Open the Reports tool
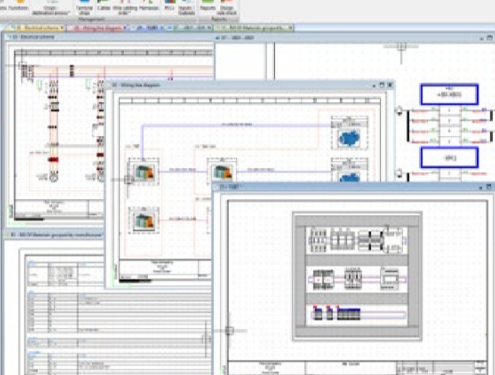The height and width of the screenshot is (375, 495). [x=208, y=5]
